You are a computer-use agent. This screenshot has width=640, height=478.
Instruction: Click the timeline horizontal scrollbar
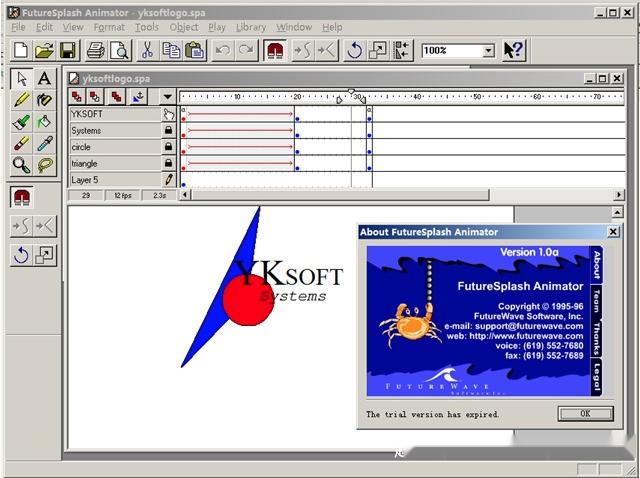(x=340, y=195)
